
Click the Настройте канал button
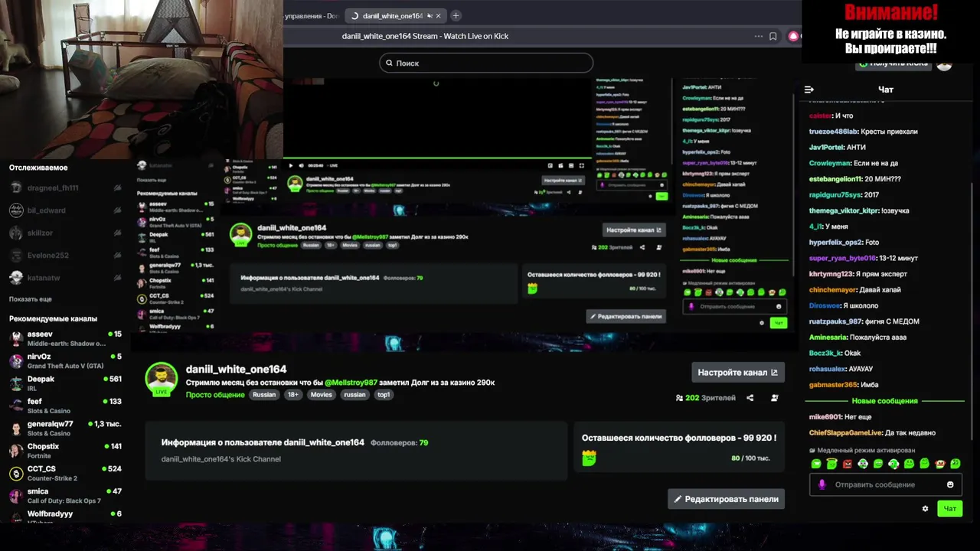738,373
